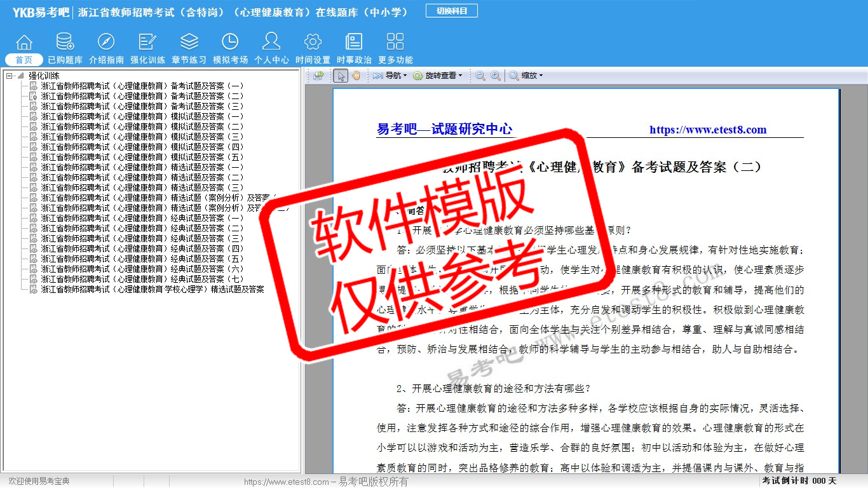Click the zoom out magnifier

[480, 76]
